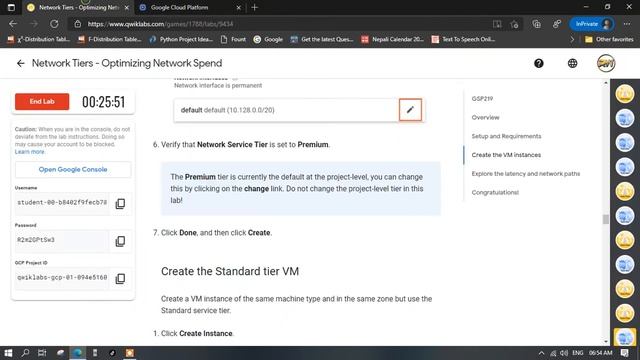Image resolution: width=640 pixels, height=360 pixels.
Task: Open the Get the latest Ques bookmark
Action: pyautogui.click(x=322, y=40)
